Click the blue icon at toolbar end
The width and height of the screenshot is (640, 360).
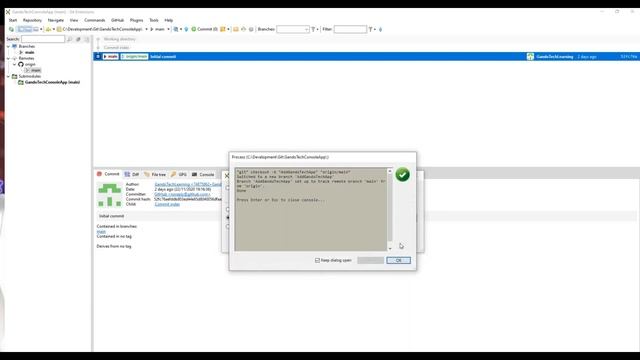(380, 29)
